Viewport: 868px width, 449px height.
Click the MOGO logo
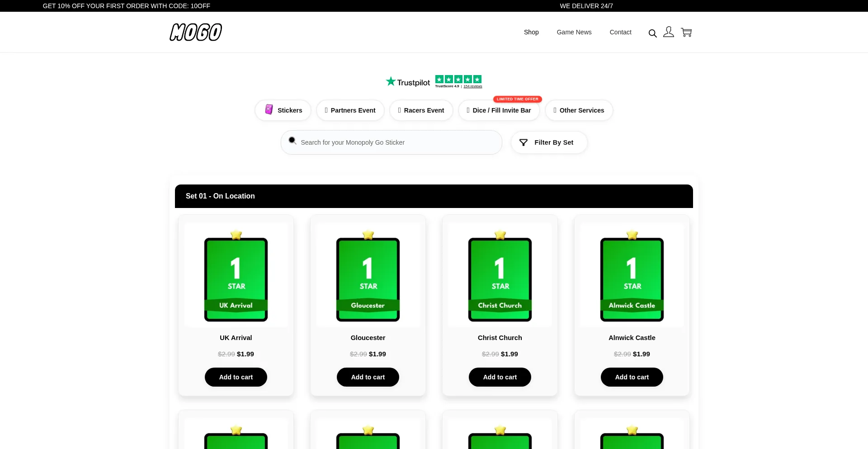(x=196, y=32)
